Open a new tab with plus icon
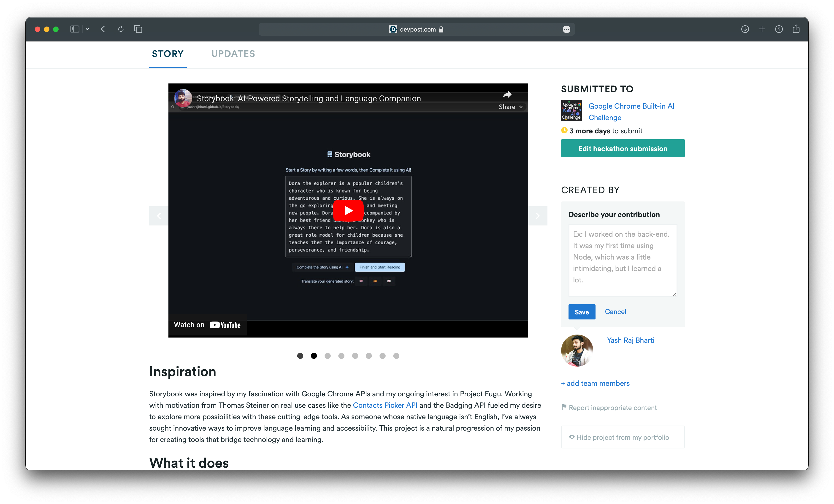Viewport: 834px width, 504px height. tap(762, 29)
